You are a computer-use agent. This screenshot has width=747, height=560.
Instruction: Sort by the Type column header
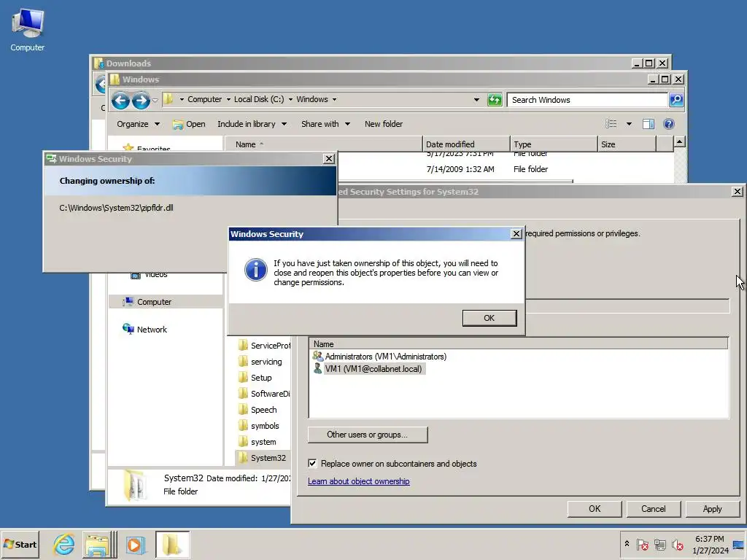click(554, 144)
